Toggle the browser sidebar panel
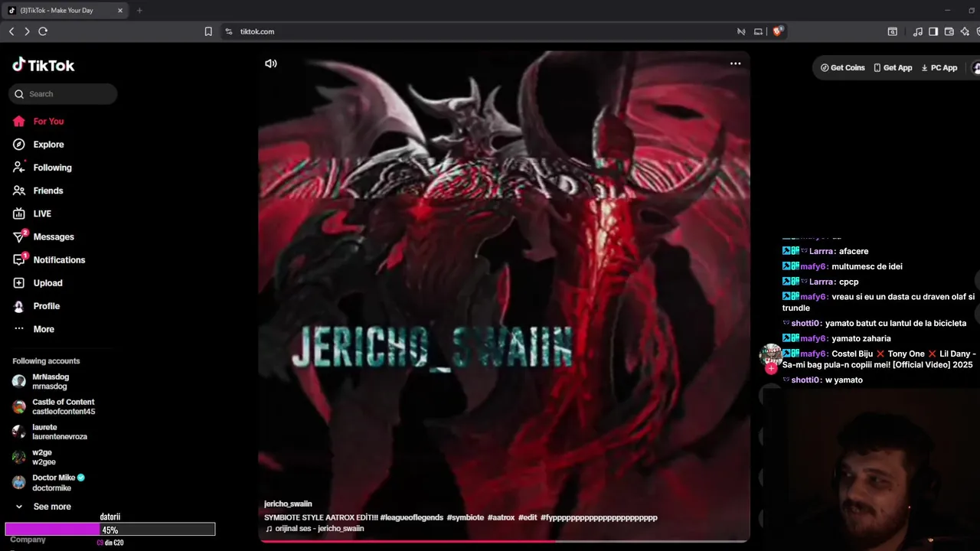 click(x=933, y=31)
